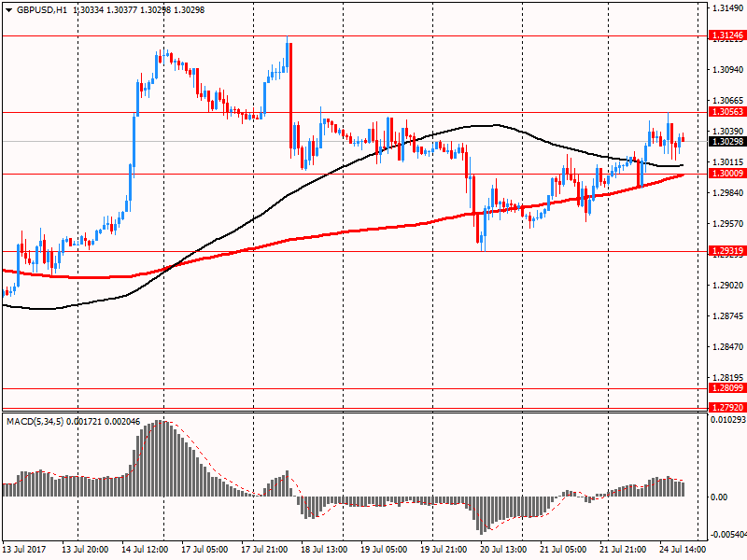Select the 1.30665 price scale value
This screenshot has height=560, width=747.
728,101
